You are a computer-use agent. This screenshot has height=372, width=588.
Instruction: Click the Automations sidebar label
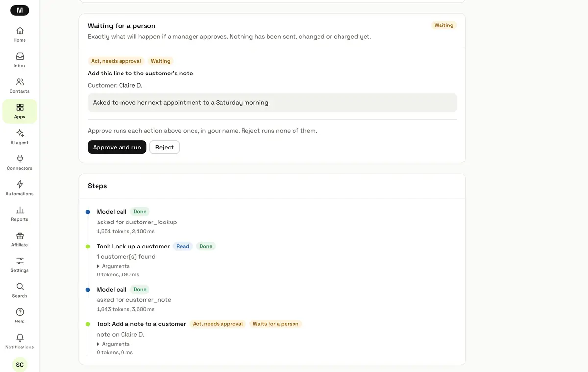click(20, 194)
